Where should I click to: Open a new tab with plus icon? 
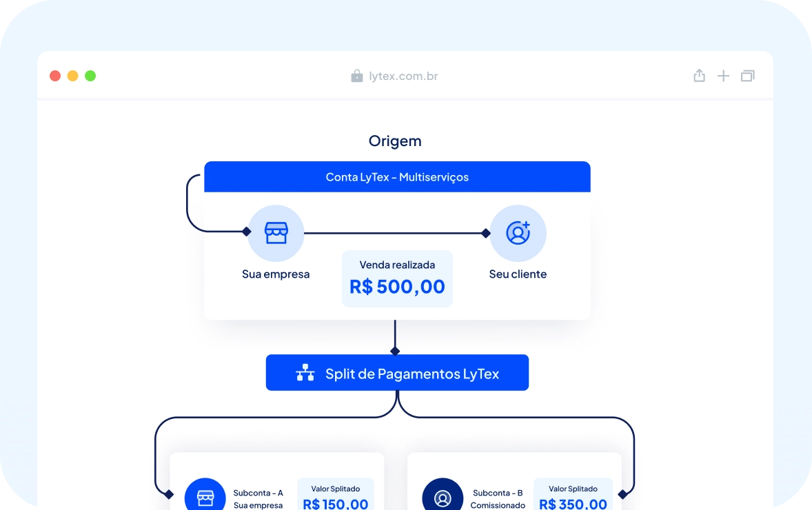tap(724, 76)
